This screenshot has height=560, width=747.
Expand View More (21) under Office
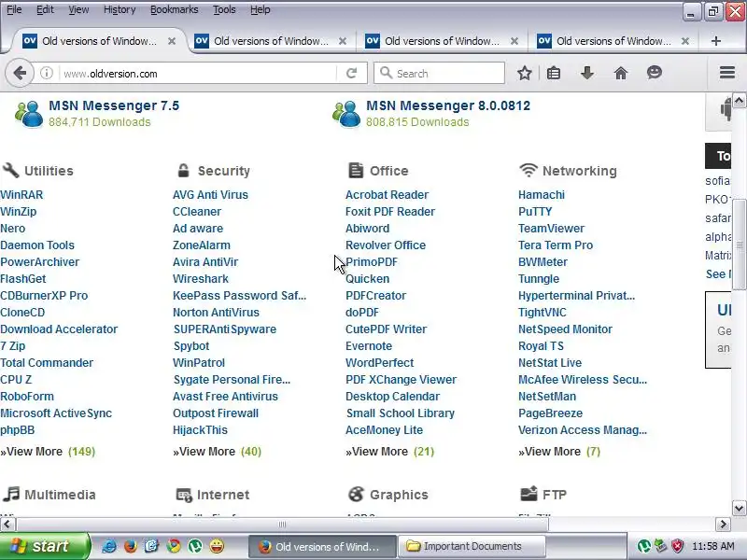[389, 452]
